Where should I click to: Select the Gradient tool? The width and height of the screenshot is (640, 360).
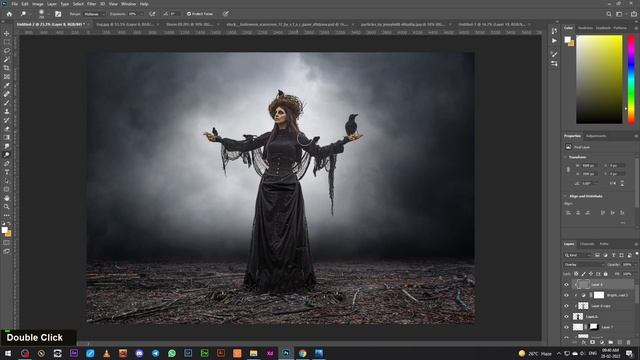[7, 137]
